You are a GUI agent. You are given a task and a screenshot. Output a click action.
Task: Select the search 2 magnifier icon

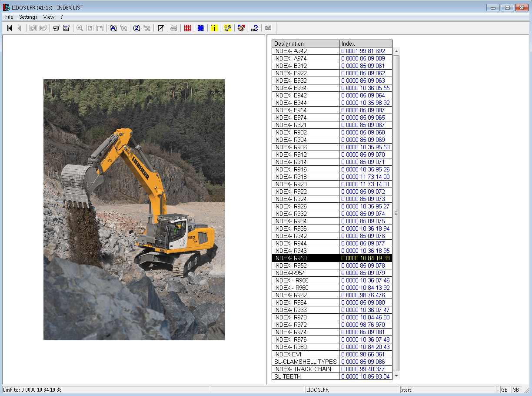click(136, 28)
